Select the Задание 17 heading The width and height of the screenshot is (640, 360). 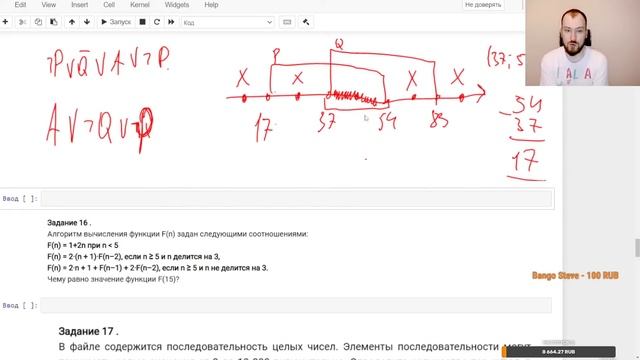point(89,331)
